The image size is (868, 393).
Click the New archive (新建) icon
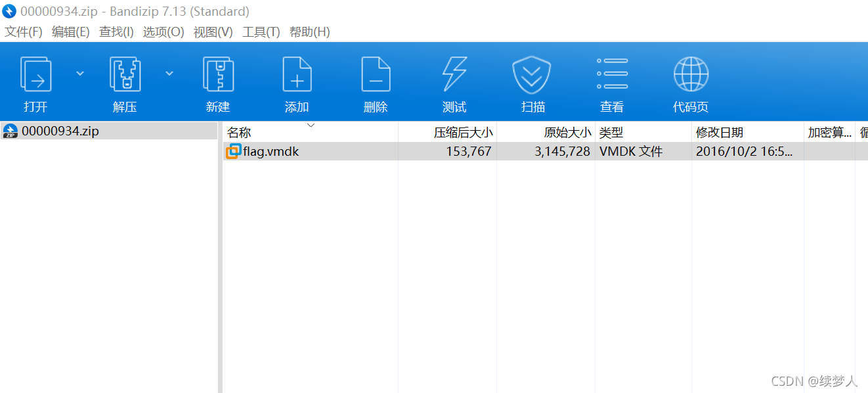[x=218, y=74]
